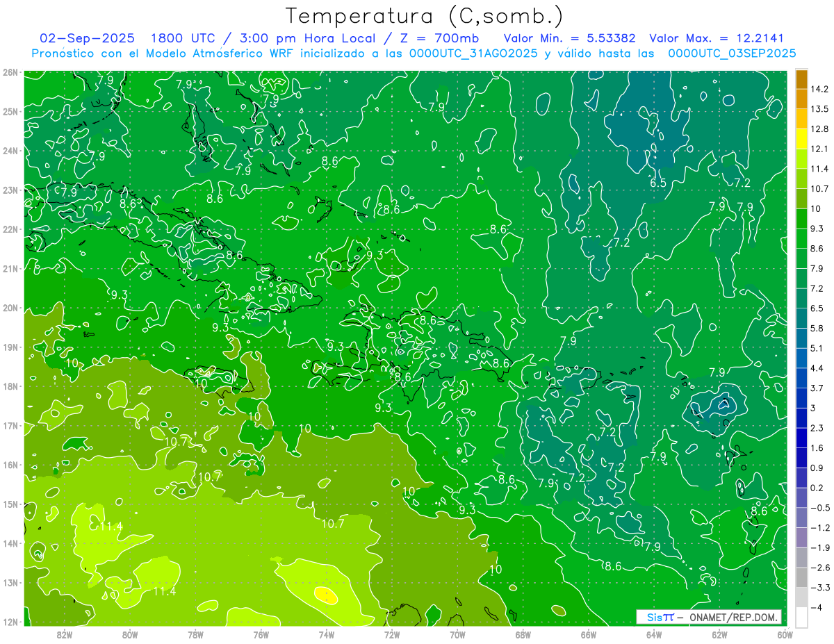
Task: Click the longitude axis label "78W"
Action: pyautogui.click(x=195, y=634)
